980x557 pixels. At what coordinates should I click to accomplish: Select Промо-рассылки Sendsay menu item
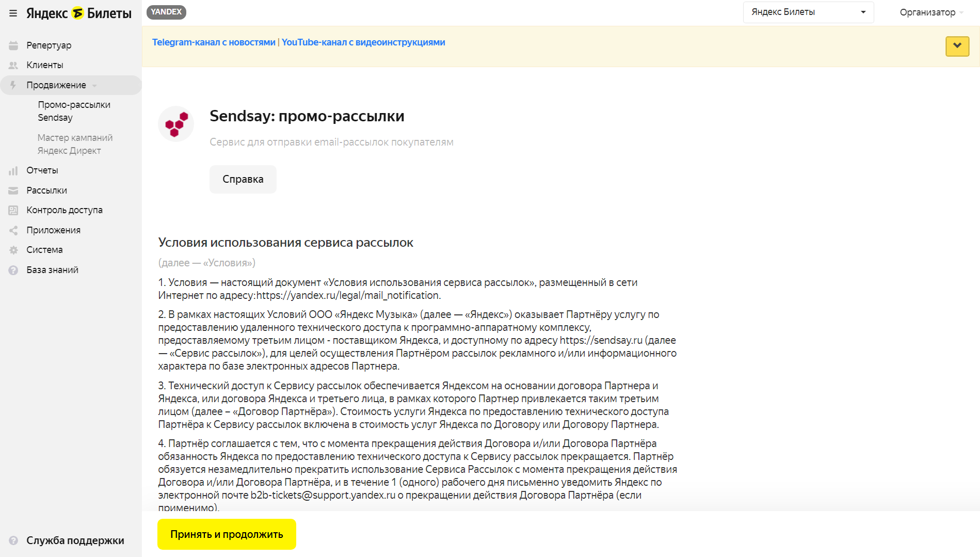(x=74, y=111)
